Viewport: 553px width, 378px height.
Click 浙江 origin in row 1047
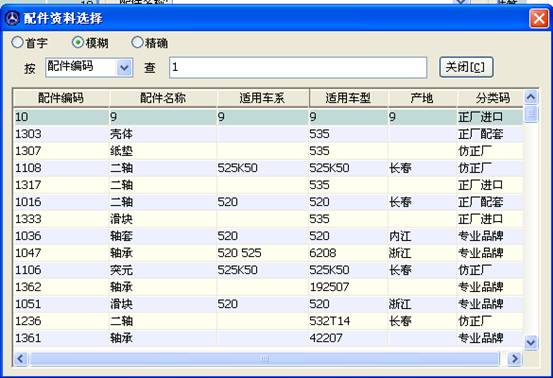click(x=400, y=253)
